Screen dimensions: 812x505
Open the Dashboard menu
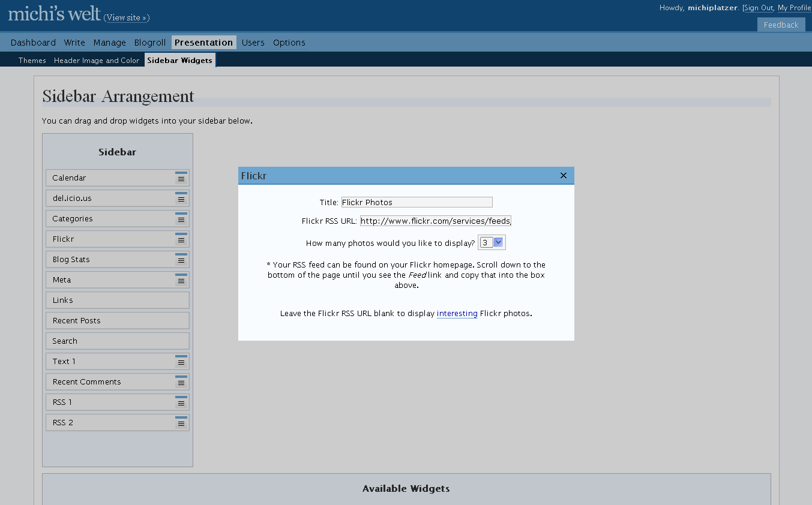tap(33, 43)
